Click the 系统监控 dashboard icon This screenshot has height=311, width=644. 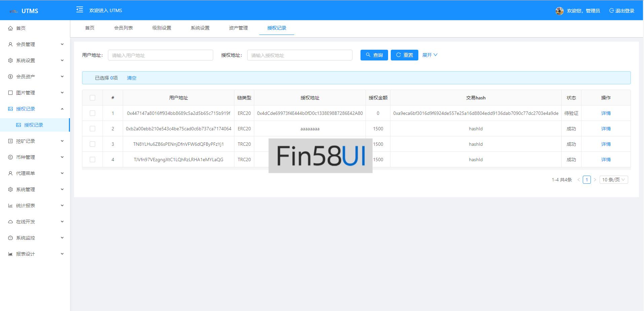pyautogui.click(x=10, y=238)
